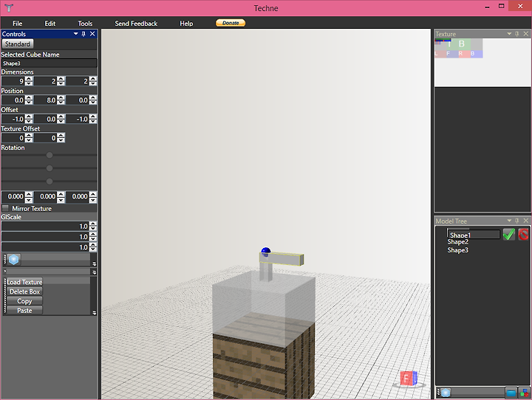Click the texture map thumbnail in Texture panel
This screenshot has width=532, height=400.
pos(458,48)
